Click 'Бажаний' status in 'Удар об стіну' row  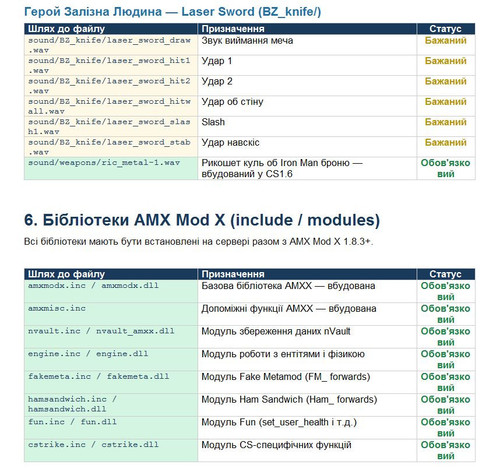(445, 102)
